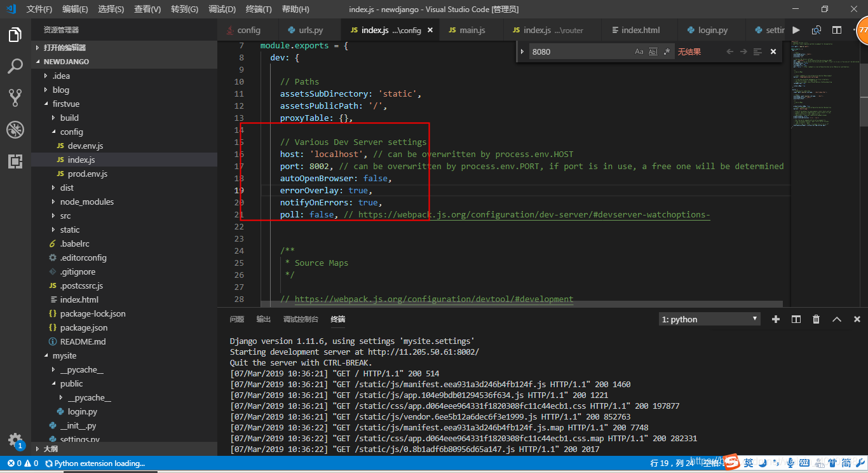
Task: Open the webpack dev-server watchoptions link
Action: [x=534, y=215]
